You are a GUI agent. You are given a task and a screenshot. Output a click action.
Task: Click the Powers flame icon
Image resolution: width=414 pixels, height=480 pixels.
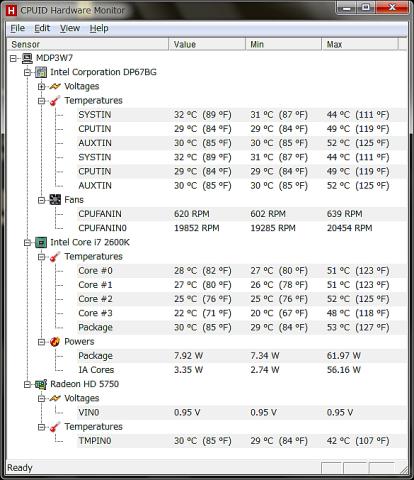pos(55,342)
